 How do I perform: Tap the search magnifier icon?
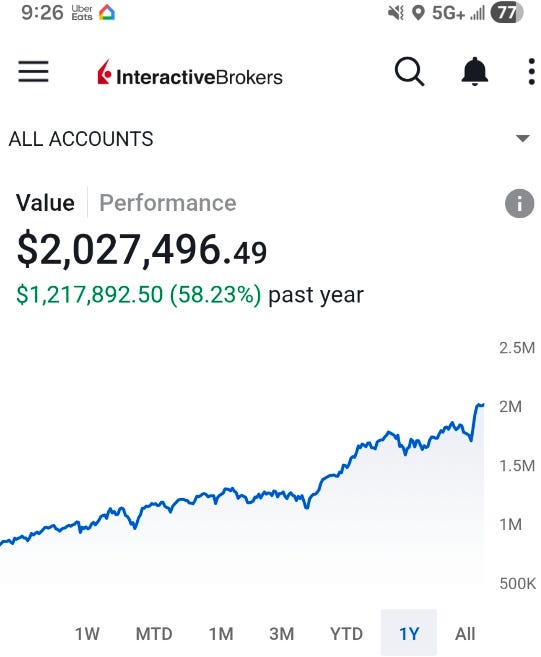click(x=409, y=72)
